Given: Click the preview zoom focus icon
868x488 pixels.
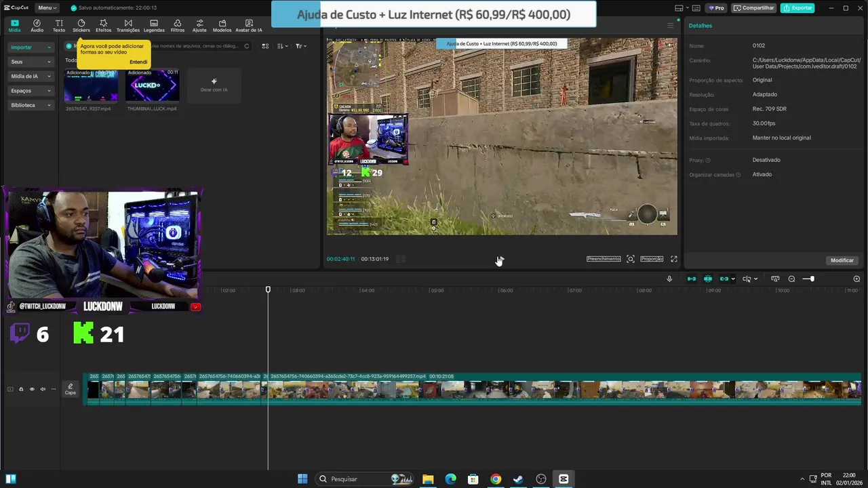Looking at the screenshot, I should [x=631, y=259].
